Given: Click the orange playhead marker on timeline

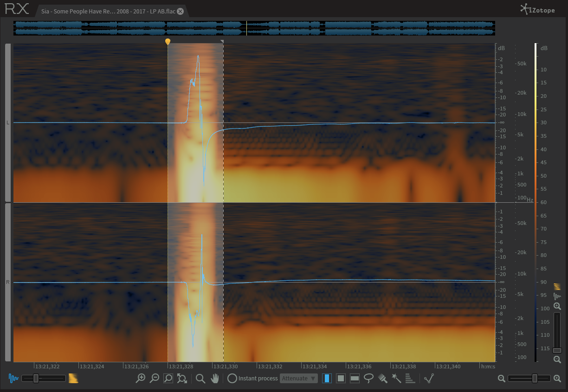Looking at the screenshot, I should click(x=168, y=42).
